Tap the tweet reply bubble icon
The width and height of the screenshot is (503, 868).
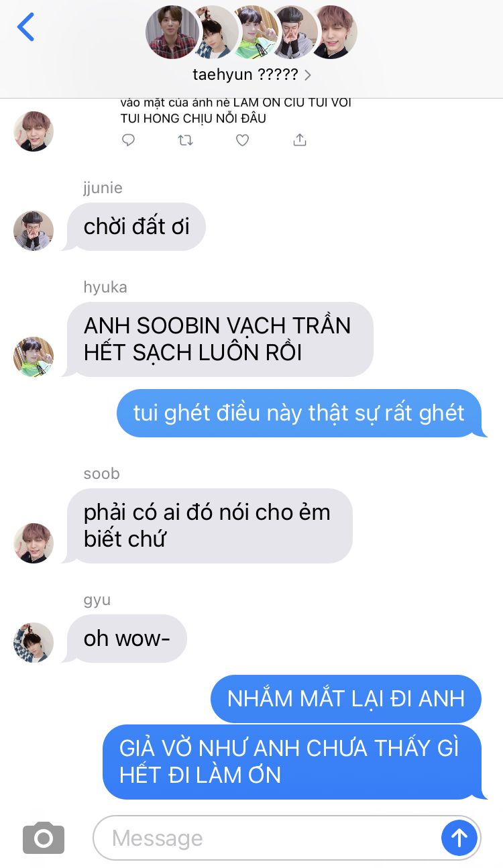(x=128, y=140)
